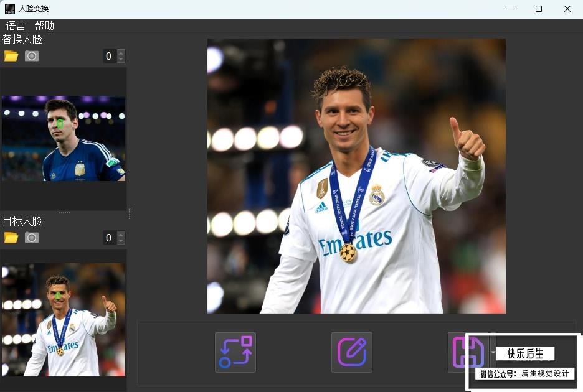
Task: Click the swap faces button
Action: (x=235, y=352)
